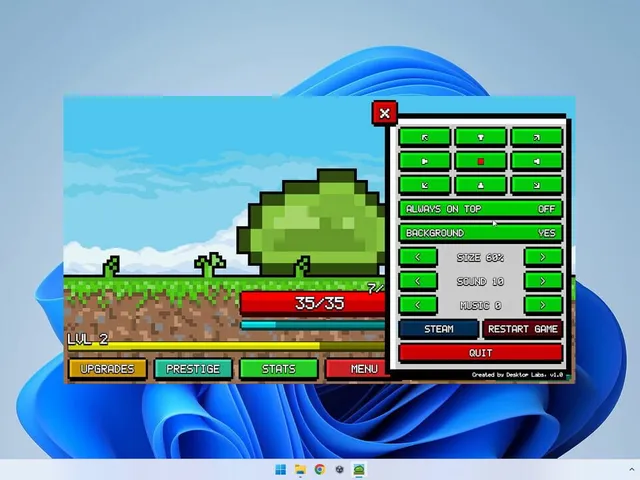The height and width of the screenshot is (480, 640).
Task: Snap window to bottom-center position
Action: pyautogui.click(x=480, y=185)
